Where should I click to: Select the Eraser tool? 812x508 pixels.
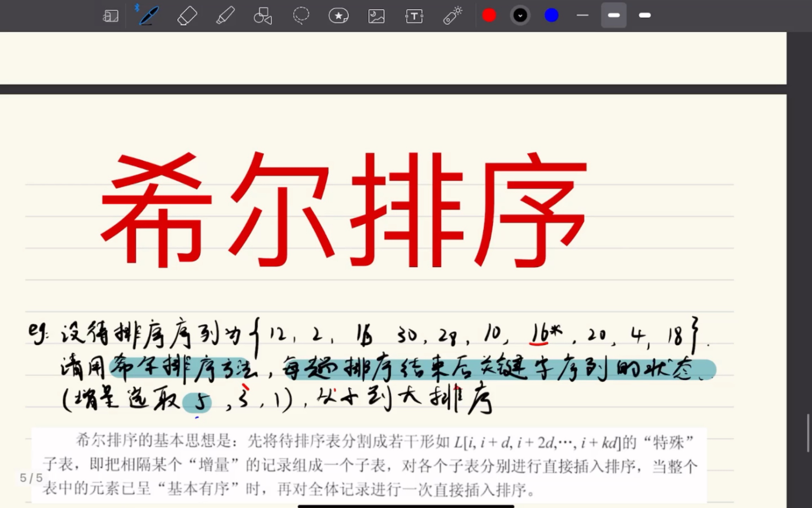[x=187, y=16]
